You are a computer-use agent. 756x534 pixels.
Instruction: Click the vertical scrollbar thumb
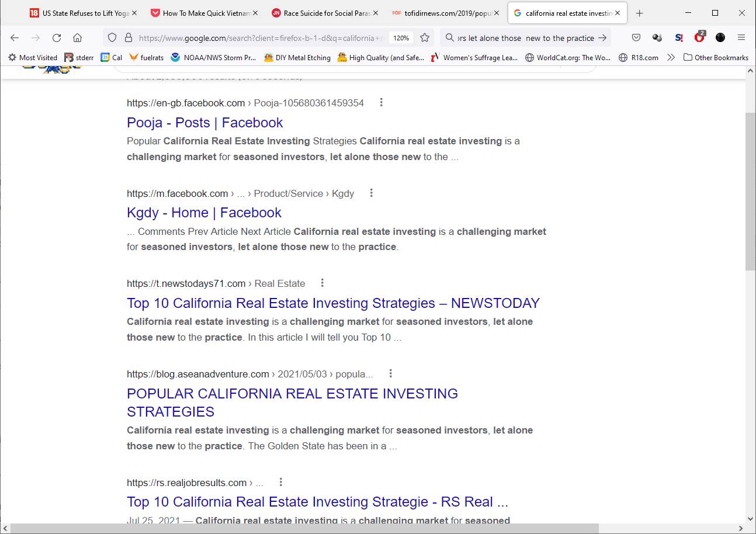tap(751, 191)
